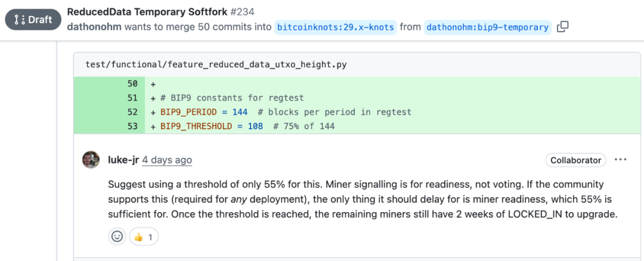Select diff line number 50
Image resolution: width=644 pixels, height=261 pixels.
[x=132, y=83]
